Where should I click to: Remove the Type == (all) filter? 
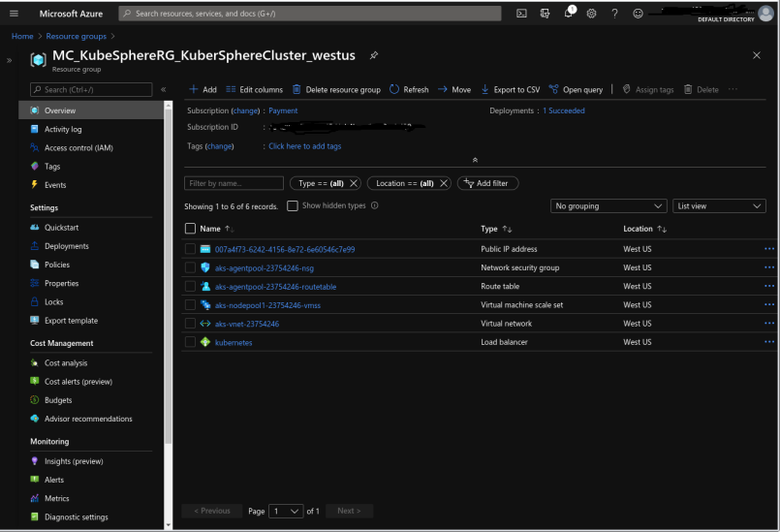(x=354, y=183)
